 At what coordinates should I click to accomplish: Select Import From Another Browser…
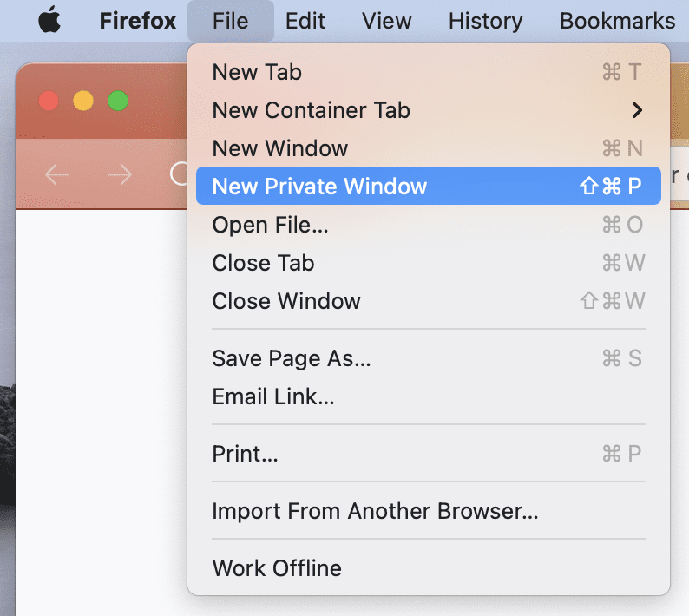click(375, 511)
